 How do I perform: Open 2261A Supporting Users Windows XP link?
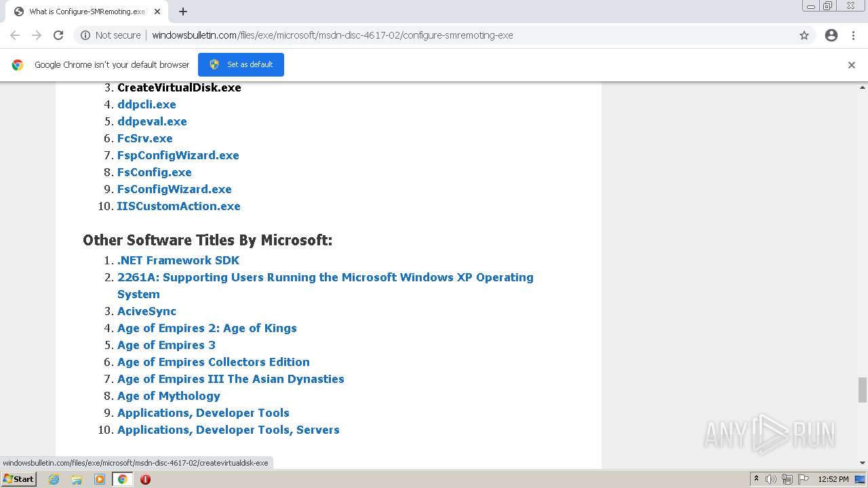click(x=325, y=285)
